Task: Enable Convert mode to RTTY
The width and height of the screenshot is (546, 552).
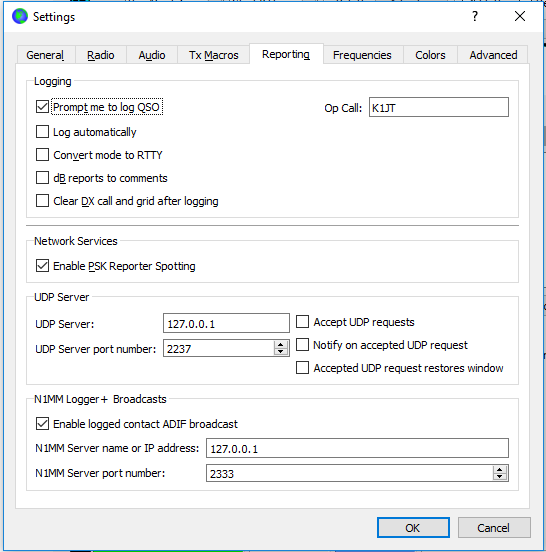Action: click(x=42, y=155)
